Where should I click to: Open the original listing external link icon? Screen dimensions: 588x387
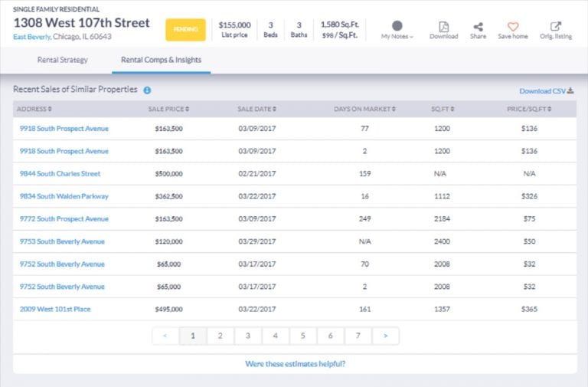tap(555, 27)
